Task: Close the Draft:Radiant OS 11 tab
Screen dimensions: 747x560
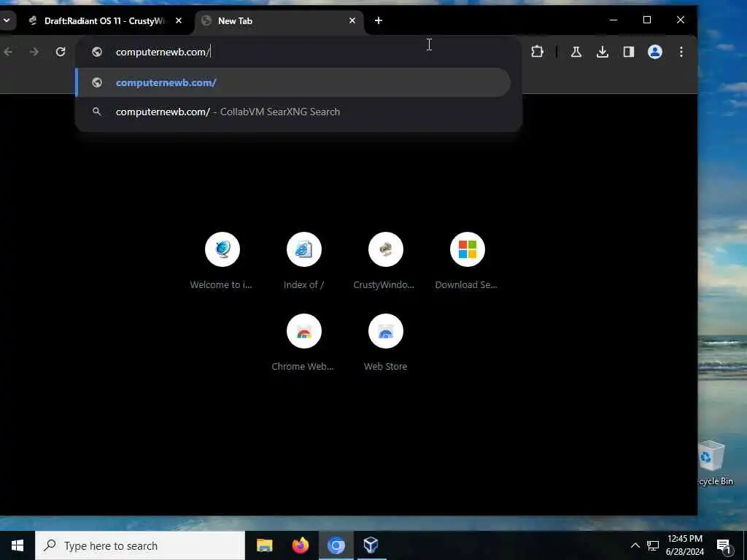Action: 179,20
